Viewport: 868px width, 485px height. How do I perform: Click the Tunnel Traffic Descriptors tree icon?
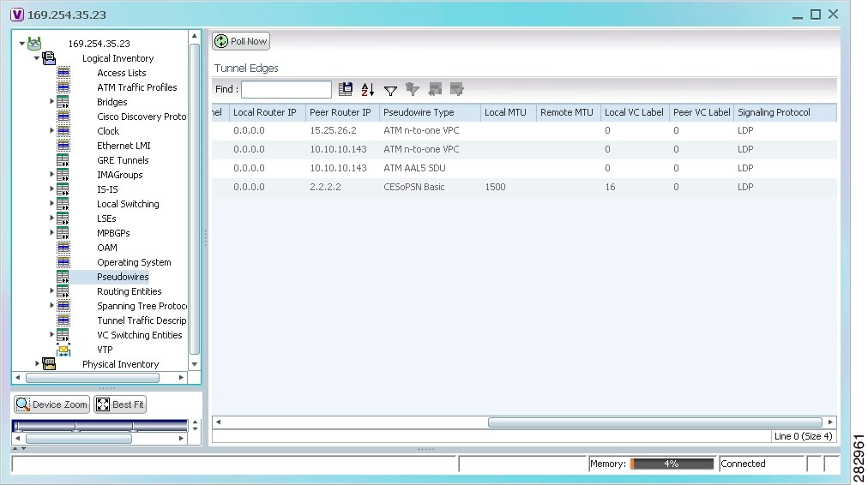pos(63,320)
